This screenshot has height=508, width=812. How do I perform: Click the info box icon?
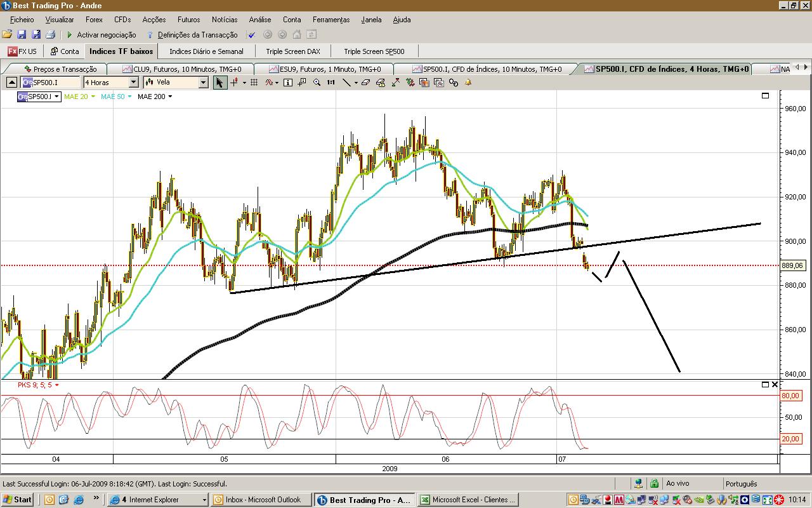click(288, 83)
